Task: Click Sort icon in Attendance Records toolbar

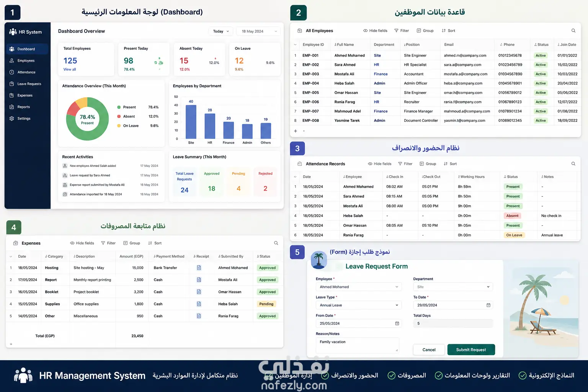Action: click(446, 164)
